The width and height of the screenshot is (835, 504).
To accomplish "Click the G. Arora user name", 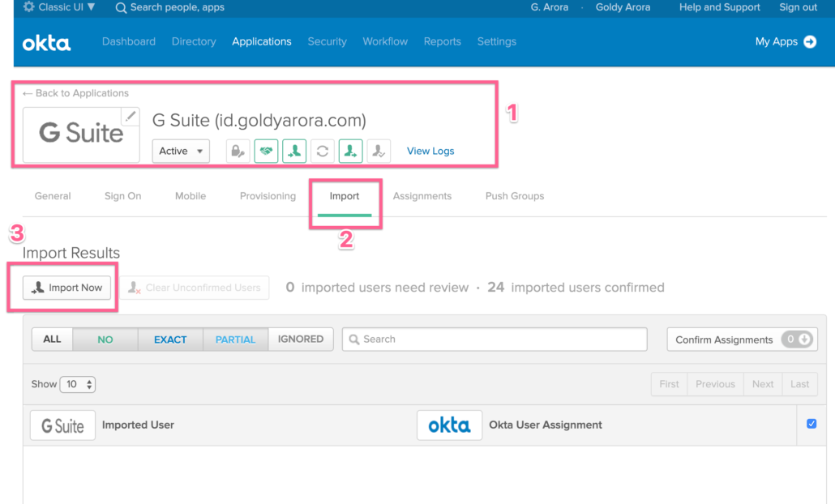I will click(x=549, y=7).
